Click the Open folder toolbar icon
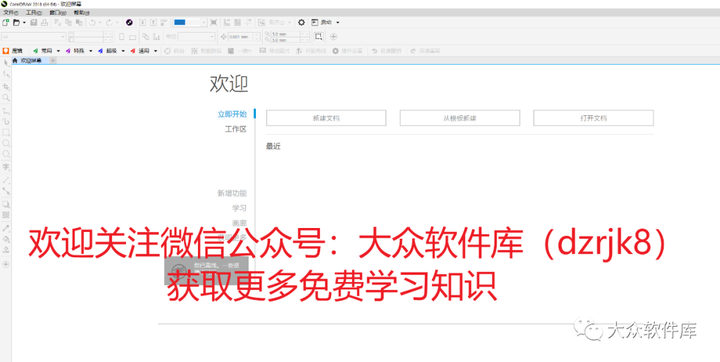The image size is (720, 362). coord(17,22)
